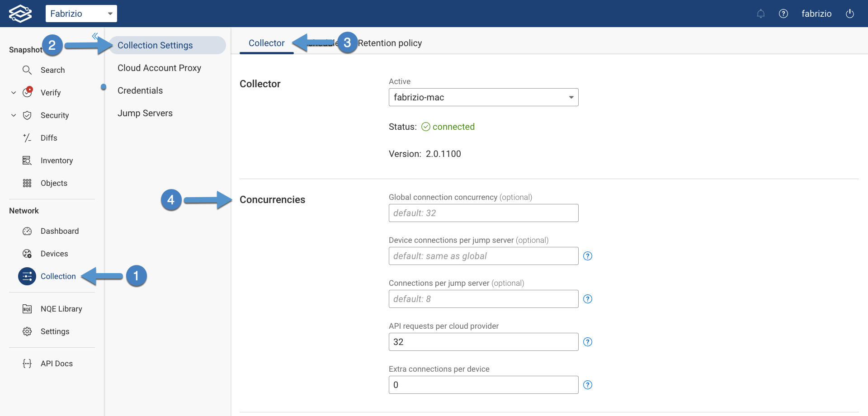This screenshot has height=416, width=868.
Task: Click the Forward Networks logo
Action: click(x=20, y=13)
